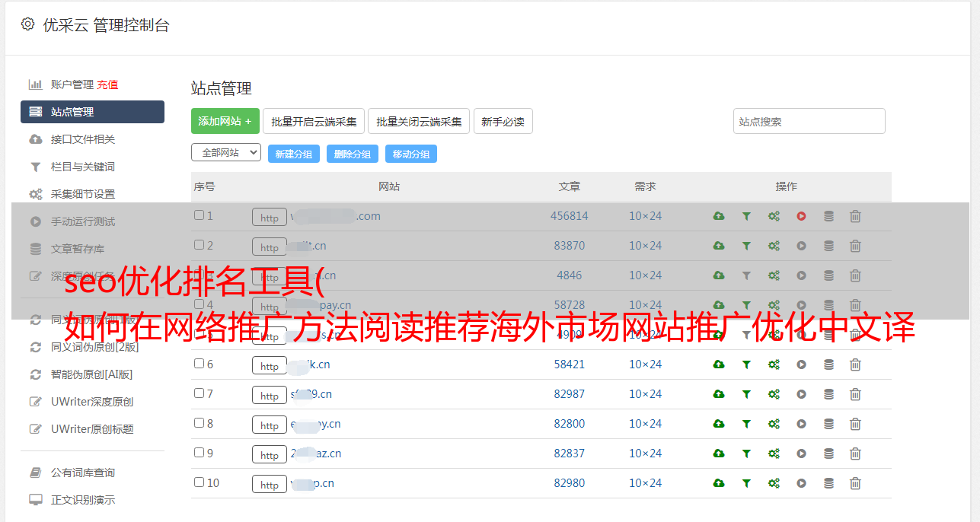Click the 删除分组 button
This screenshot has width=980, height=522.
click(353, 154)
